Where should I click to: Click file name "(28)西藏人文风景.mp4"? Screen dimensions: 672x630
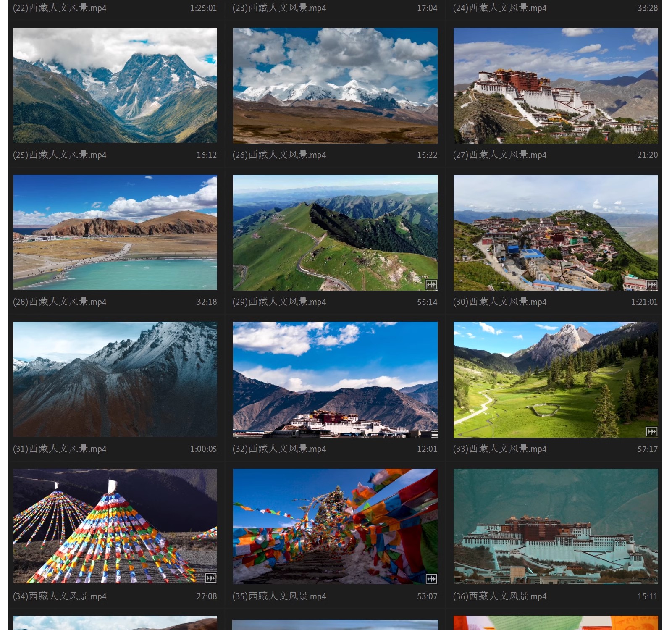click(60, 302)
